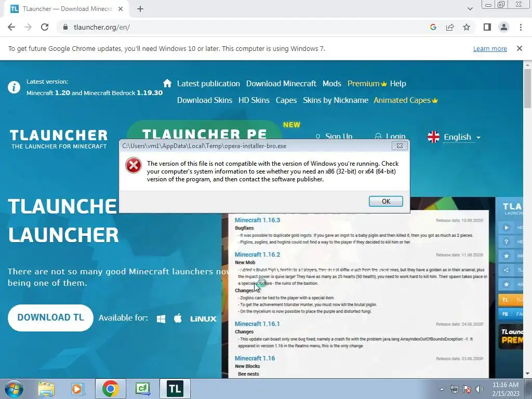Click the latest version info icon

pyautogui.click(x=14, y=87)
